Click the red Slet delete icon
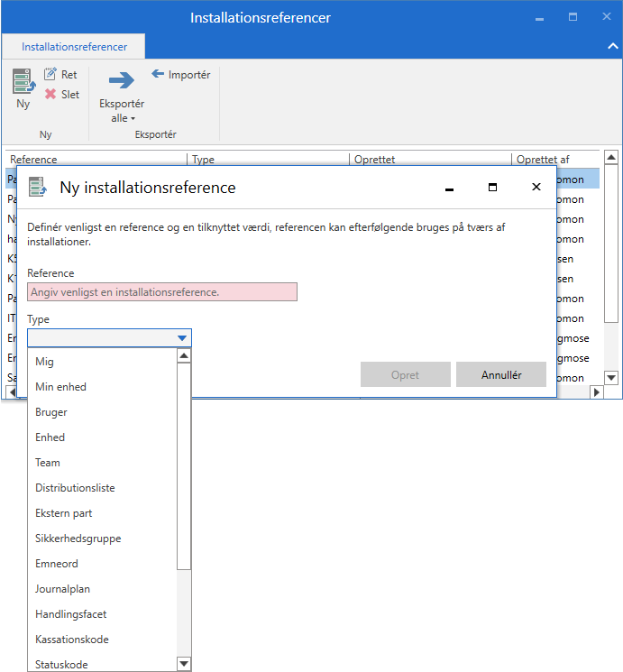This screenshot has height=672, width=623. coord(50,94)
